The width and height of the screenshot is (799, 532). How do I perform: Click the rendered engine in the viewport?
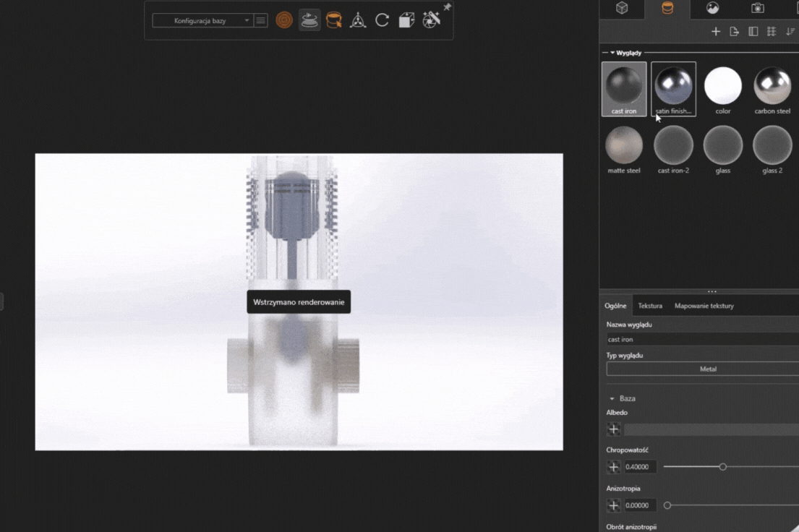coord(293,301)
